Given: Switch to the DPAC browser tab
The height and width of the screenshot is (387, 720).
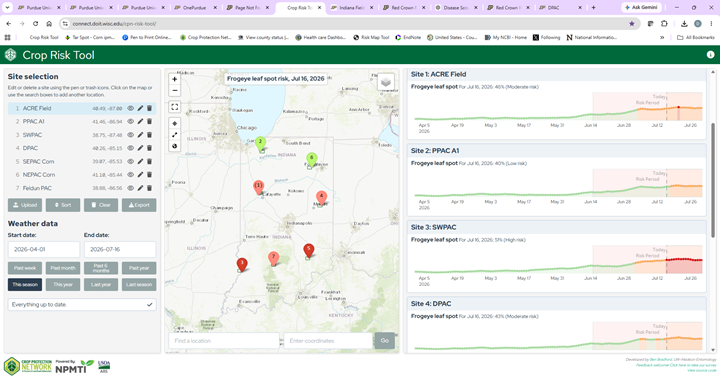Looking at the screenshot, I should [560, 8].
